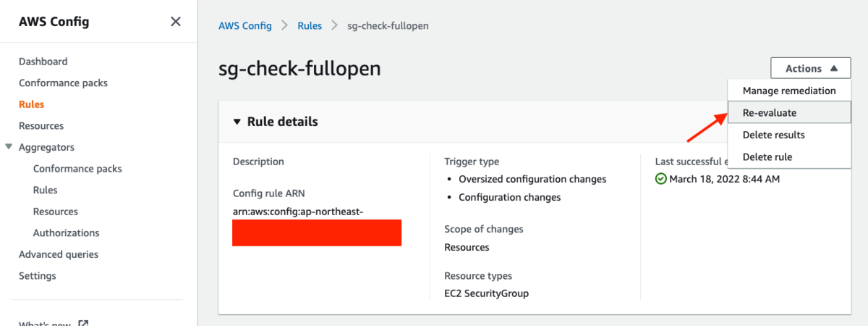Open Dashboard in the sidebar
The image size is (868, 326).
point(43,62)
